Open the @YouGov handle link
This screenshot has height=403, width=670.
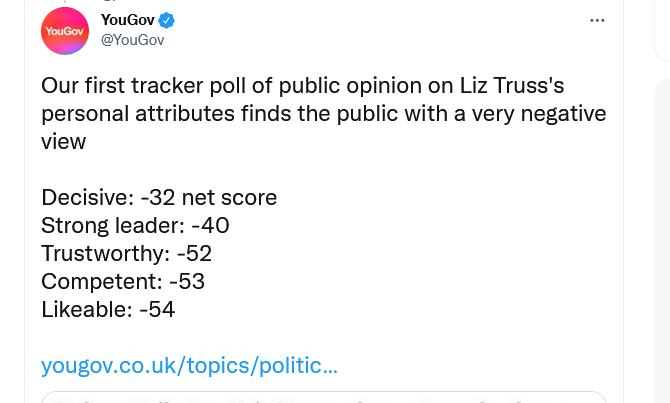(x=132, y=40)
